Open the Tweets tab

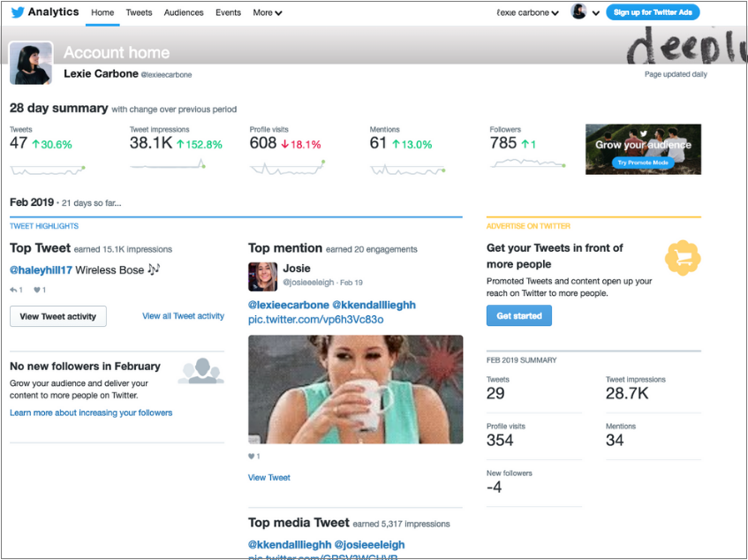coord(139,12)
